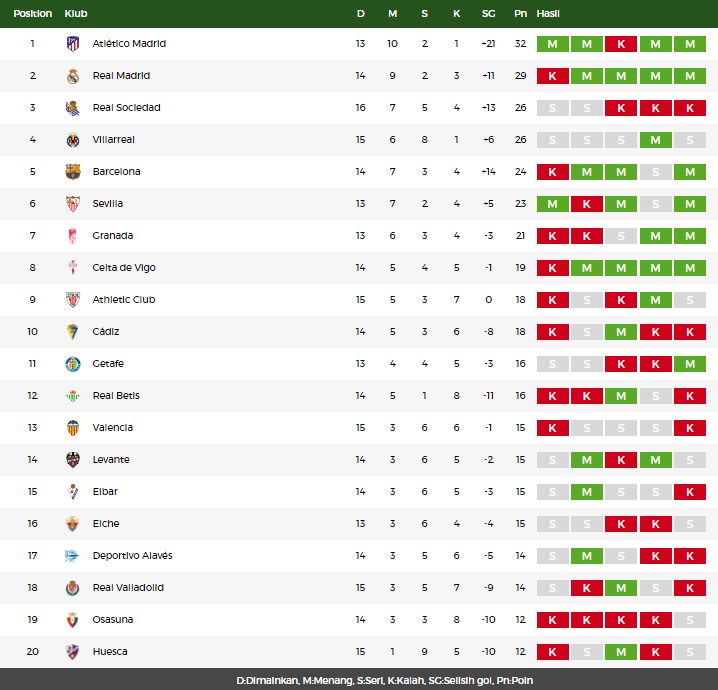Sort by the Pn points column header
Screen dimensions: 718x690
point(520,14)
